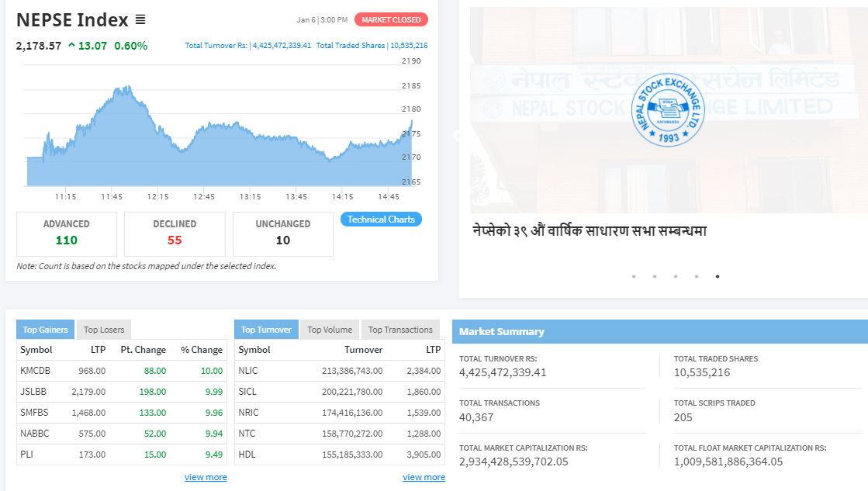
Task: Click the NTC symbol row
Action: pos(340,434)
